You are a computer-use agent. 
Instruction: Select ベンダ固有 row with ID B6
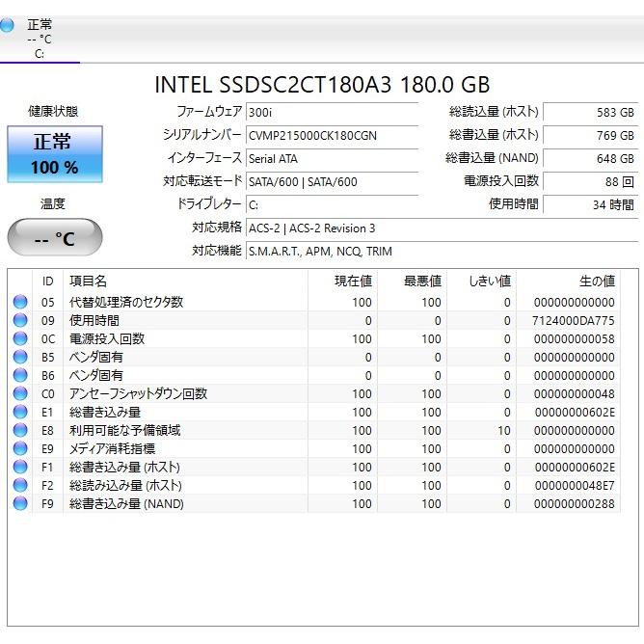tap(313, 375)
